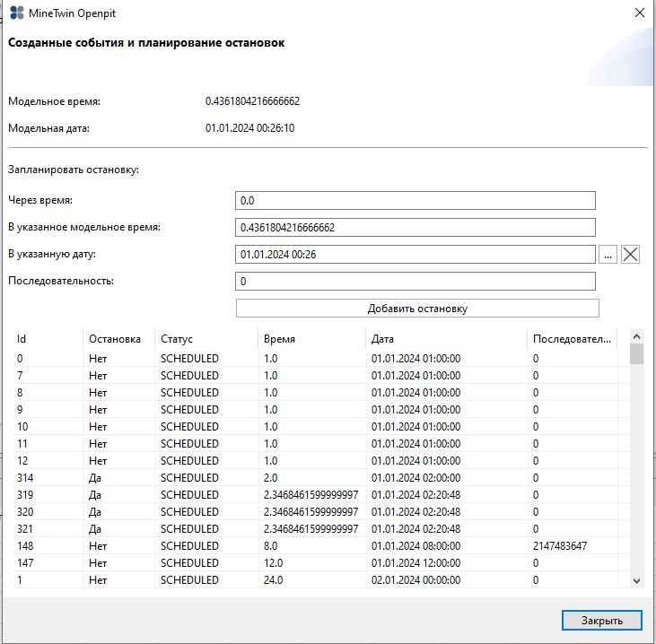The image size is (656, 644).
Task: Focus the 'В указанную дату' field
Action: tap(415, 254)
